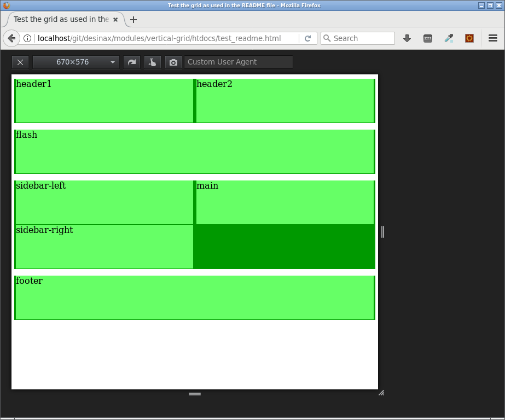Activate the eyedropper color picker tool
Screen dimensions: 505x420
tap(449, 38)
